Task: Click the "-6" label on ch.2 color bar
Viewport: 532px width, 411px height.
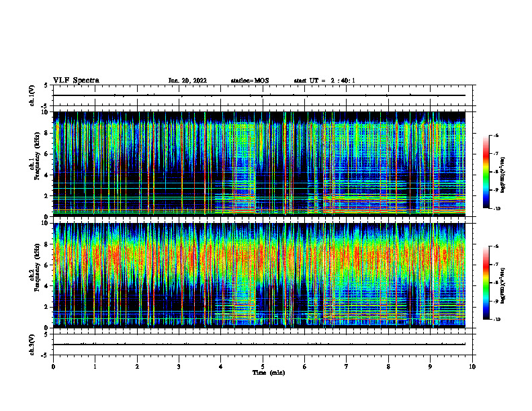Action: pyautogui.click(x=496, y=246)
